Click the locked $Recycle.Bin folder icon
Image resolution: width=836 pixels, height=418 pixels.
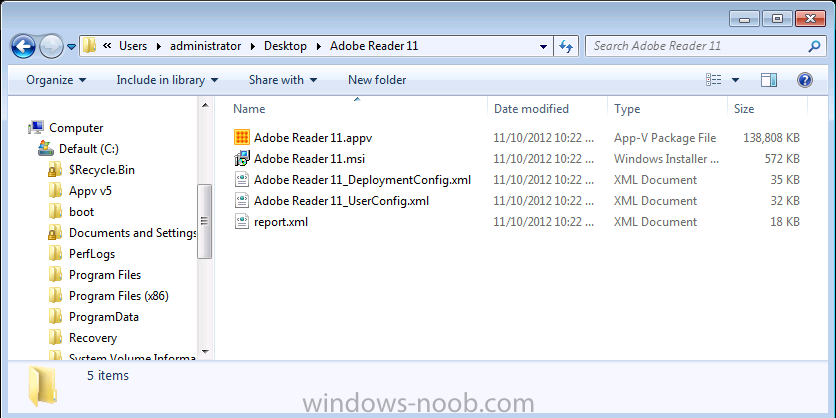(55, 170)
